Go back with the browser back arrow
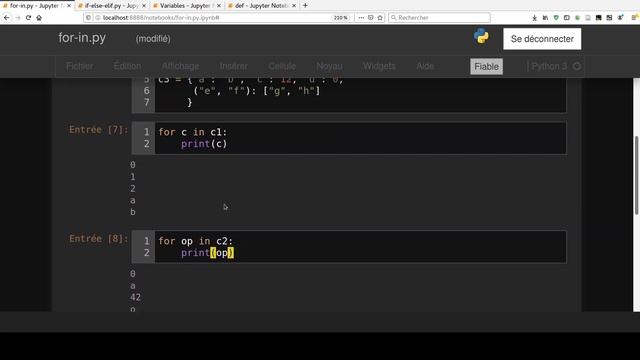 (7, 18)
